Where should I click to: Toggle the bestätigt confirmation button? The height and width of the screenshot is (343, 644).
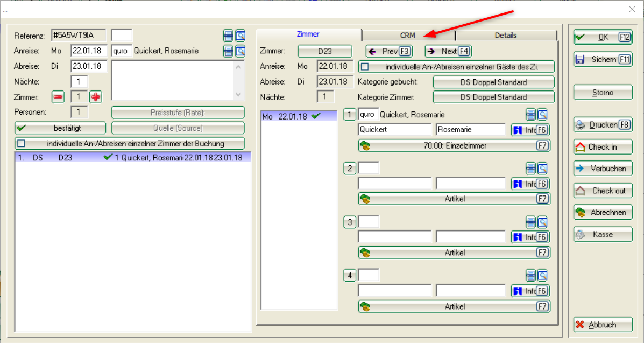pyautogui.click(x=60, y=128)
